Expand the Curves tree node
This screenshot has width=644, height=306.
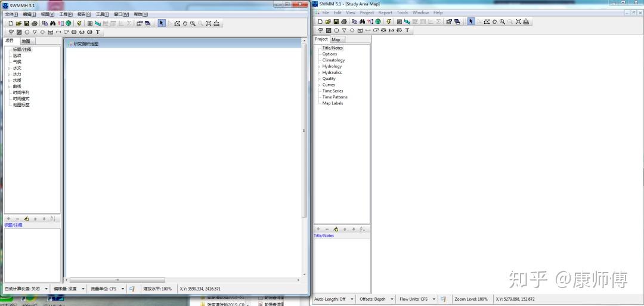[318, 85]
